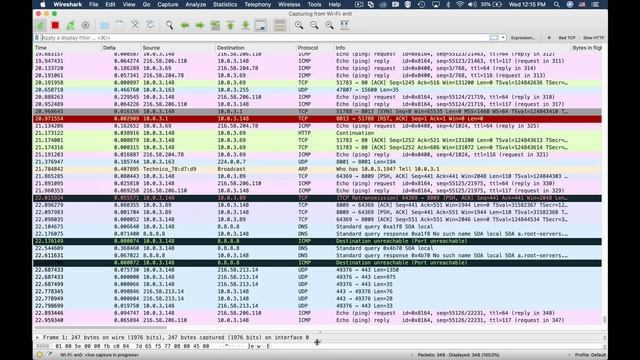Open the View menu
This screenshot has height=360, width=640.
(x=129, y=4)
